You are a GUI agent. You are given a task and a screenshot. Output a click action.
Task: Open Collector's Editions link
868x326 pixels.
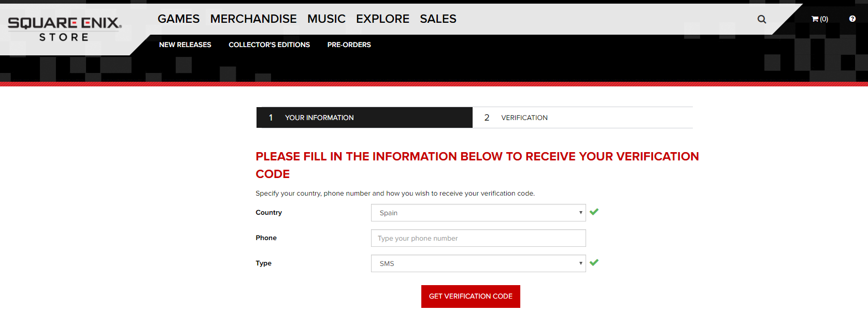tap(269, 45)
